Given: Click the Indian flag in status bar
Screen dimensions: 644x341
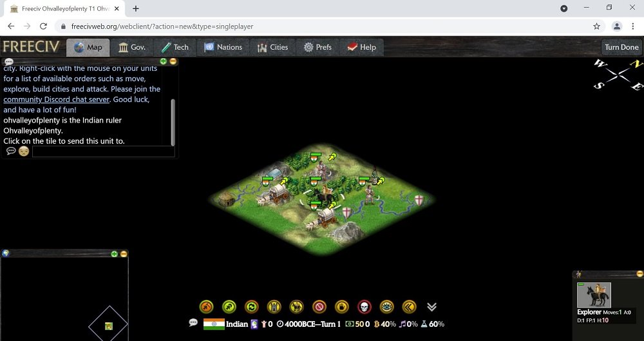Looking at the screenshot, I should (x=214, y=324).
